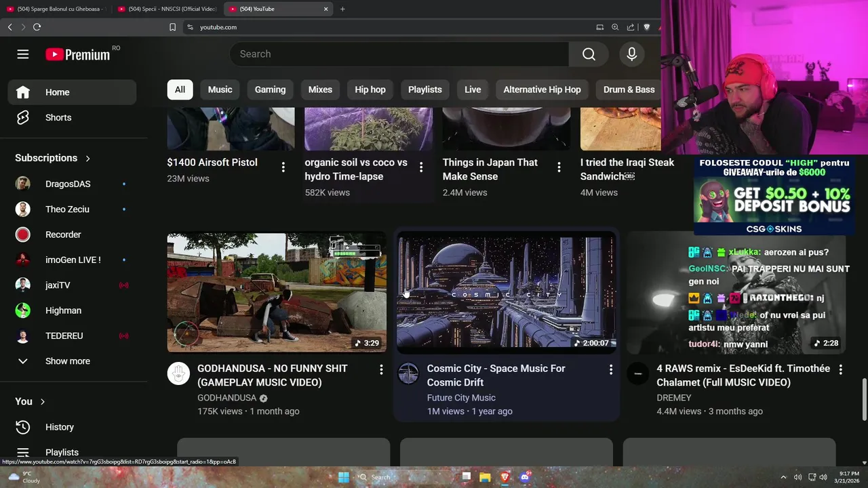Open the 4 RAWS remix video title
Screen dimensions: 868x488
[743, 375]
